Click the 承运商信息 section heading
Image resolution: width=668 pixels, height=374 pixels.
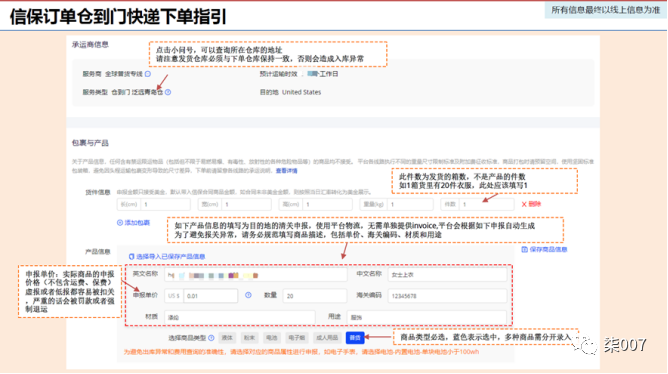point(90,45)
